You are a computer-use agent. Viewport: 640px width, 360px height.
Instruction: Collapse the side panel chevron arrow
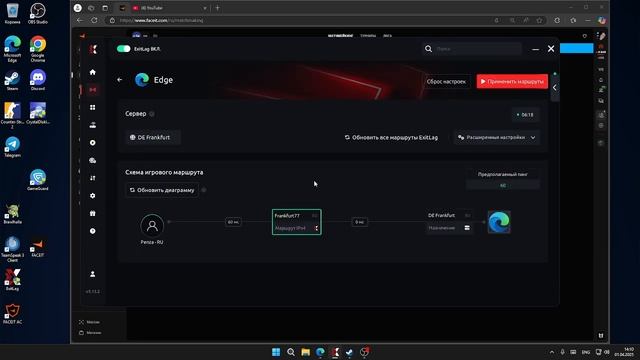(554, 87)
